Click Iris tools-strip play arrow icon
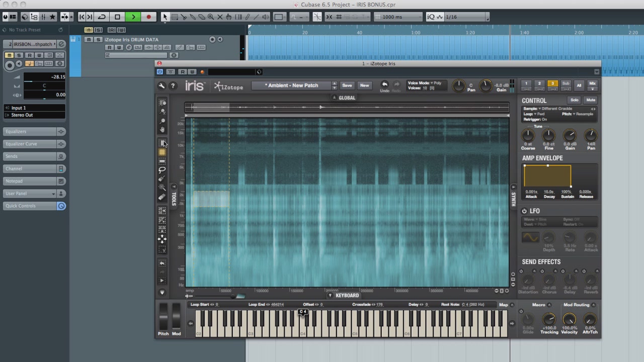644x362 pixels. pos(162,281)
